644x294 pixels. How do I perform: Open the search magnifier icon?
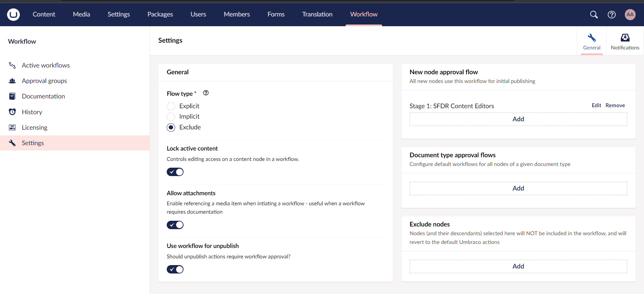click(594, 14)
